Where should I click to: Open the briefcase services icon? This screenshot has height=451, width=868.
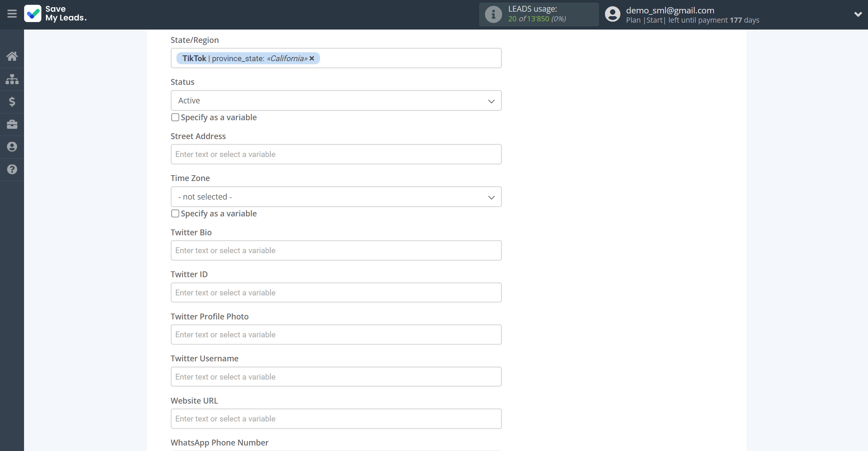pos(12,124)
